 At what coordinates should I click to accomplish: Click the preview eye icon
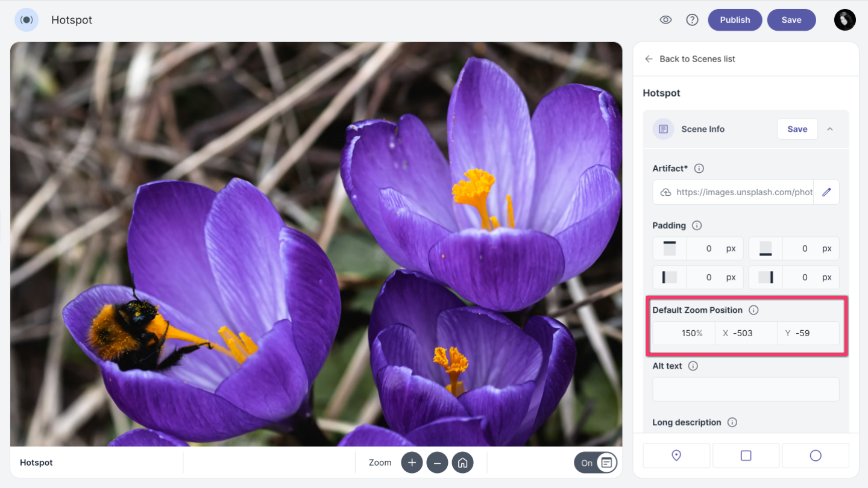click(665, 20)
